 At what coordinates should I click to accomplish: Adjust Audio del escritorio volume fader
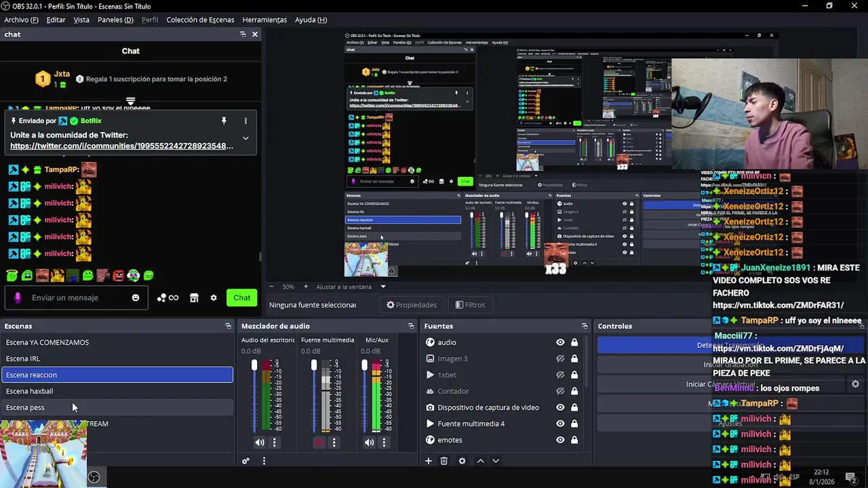[254, 366]
